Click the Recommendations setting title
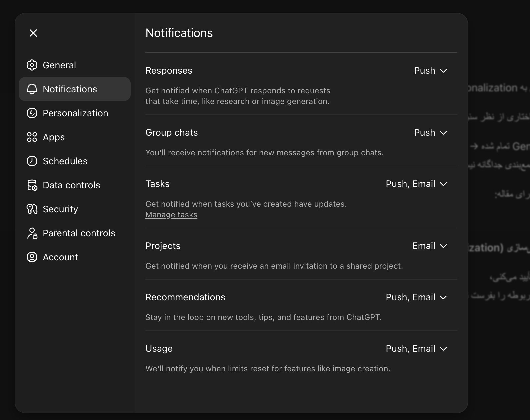The width and height of the screenshot is (530, 420). click(185, 297)
